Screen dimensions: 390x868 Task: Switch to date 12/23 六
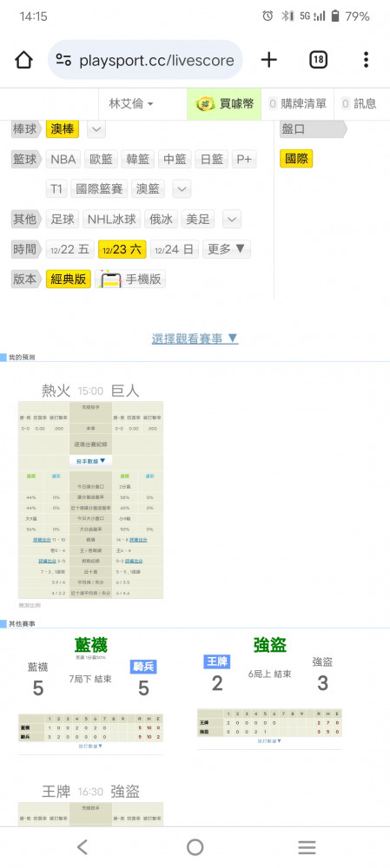click(122, 249)
